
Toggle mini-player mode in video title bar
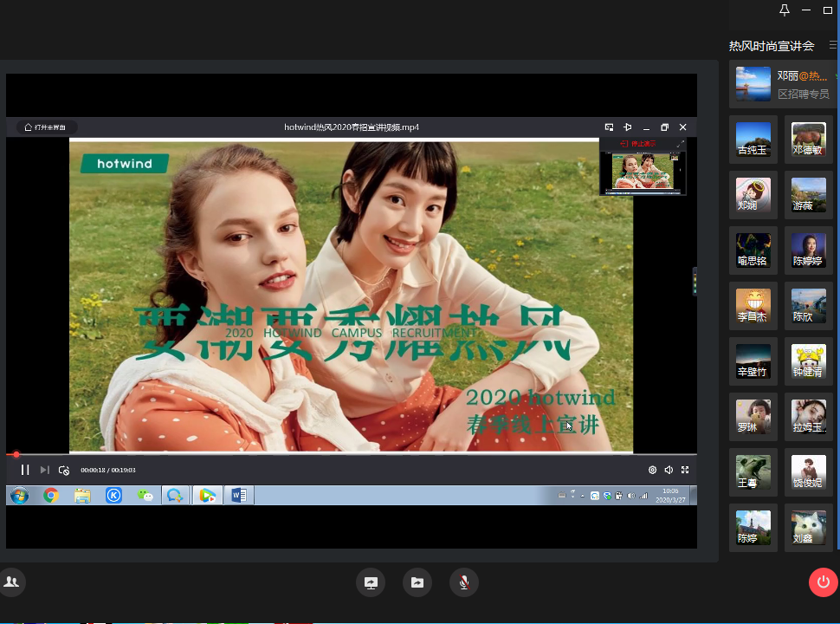coord(610,127)
